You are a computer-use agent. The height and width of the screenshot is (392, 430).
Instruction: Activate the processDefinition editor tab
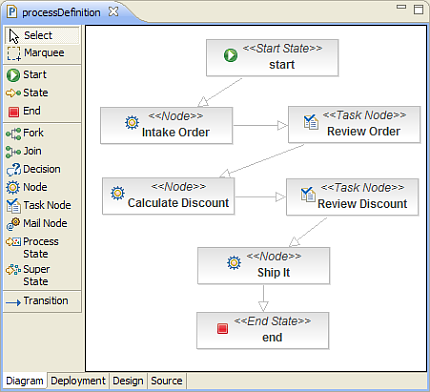(x=61, y=13)
